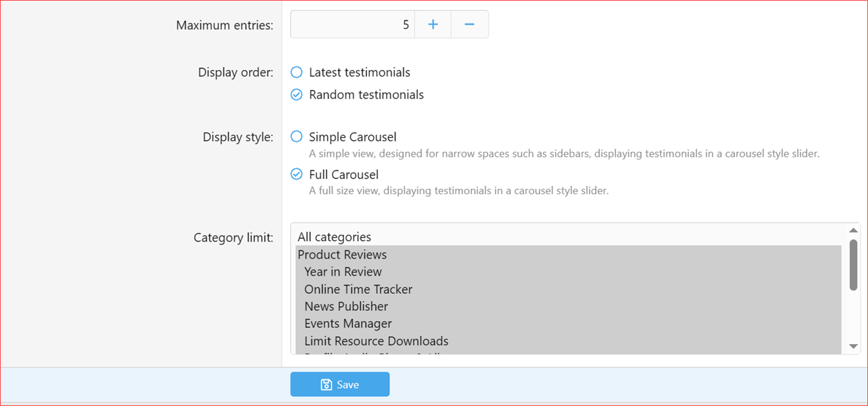Click the Maximum entries number field
This screenshot has height=406, width=868.
click(x=352, y=24)
